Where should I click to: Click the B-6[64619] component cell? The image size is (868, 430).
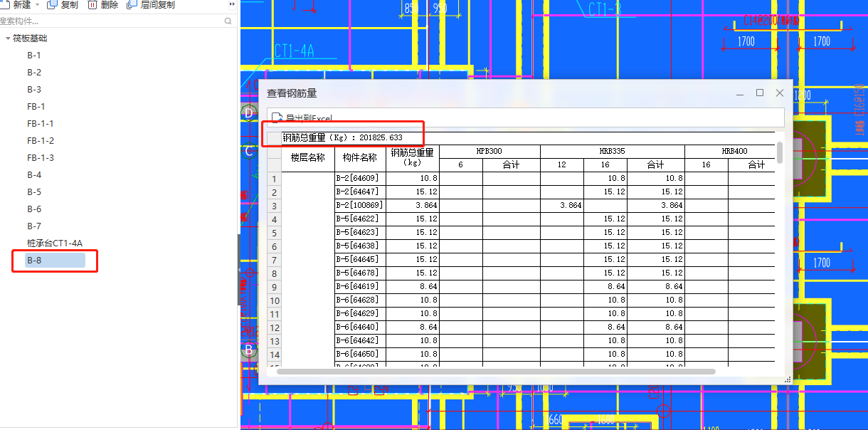point(360,287)
